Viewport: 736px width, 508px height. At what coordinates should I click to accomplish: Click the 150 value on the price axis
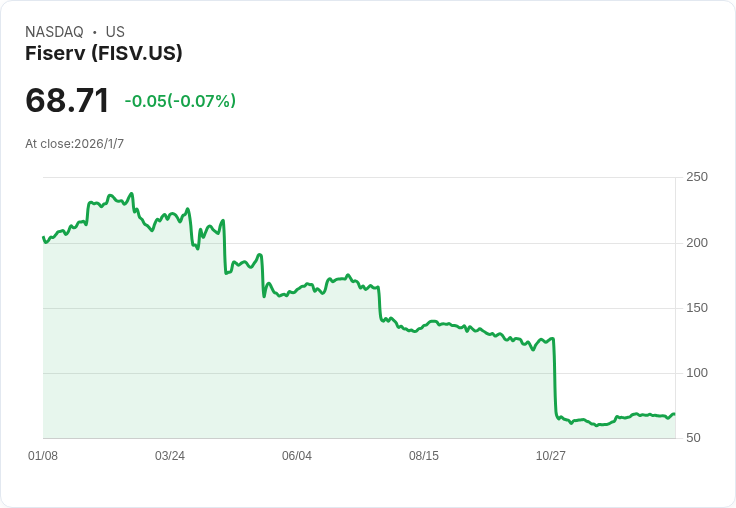click(x=697, y=307)
